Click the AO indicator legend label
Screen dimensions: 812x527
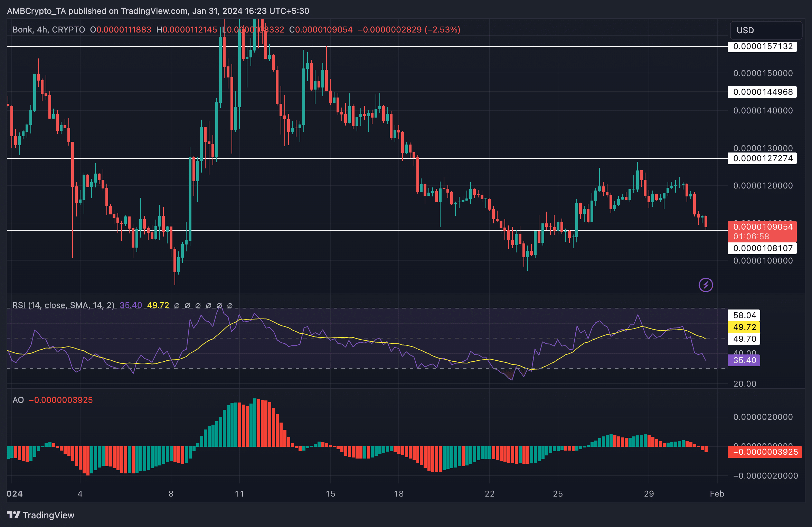point(18,400)
